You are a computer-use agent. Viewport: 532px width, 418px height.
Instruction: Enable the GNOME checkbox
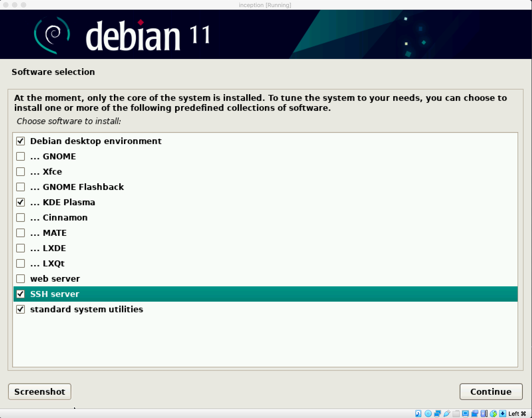click(x=21, y=156)
